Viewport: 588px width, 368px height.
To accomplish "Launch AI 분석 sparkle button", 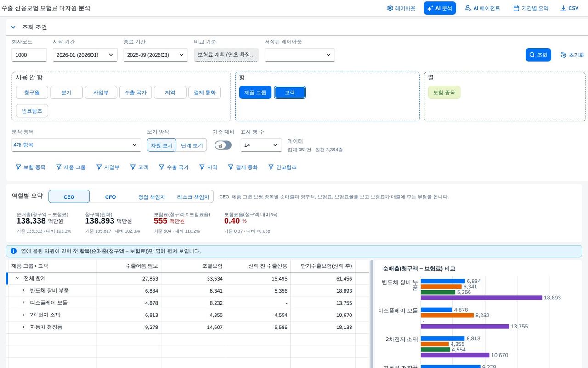I will coord(440,8).
